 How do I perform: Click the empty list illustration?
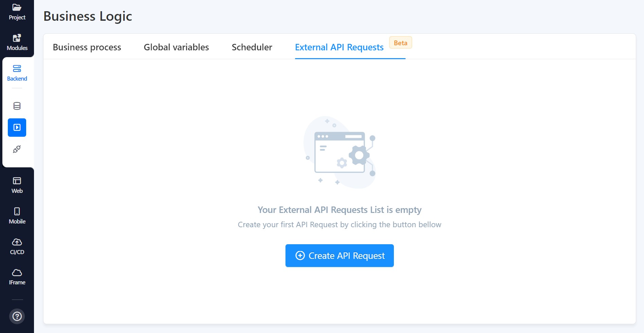tap(339, 152)
